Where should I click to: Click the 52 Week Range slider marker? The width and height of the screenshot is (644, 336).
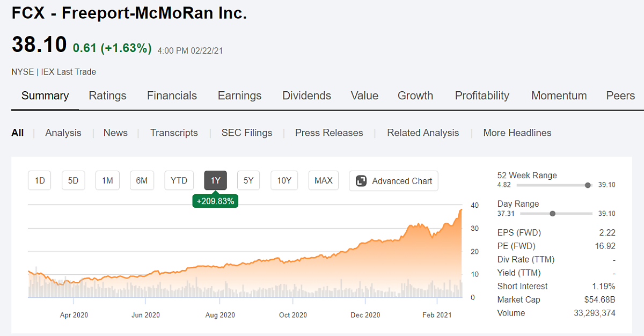pyautogui.click(x=588, y=185)
